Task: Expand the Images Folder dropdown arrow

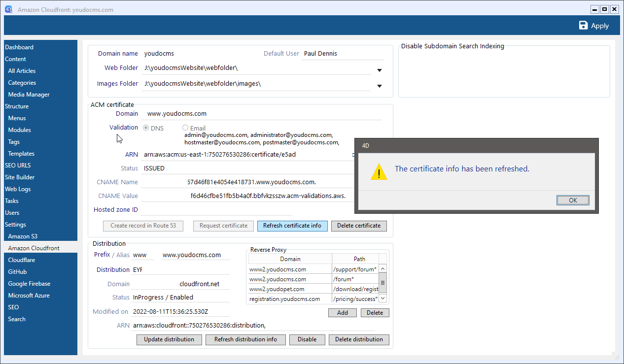Action: coord(380,86)
